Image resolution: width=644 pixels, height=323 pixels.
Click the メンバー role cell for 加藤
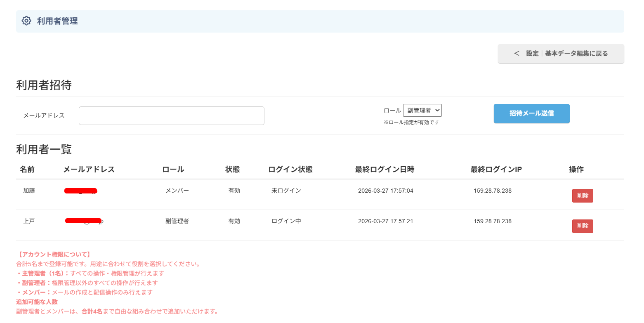click(x=177, y=191)
